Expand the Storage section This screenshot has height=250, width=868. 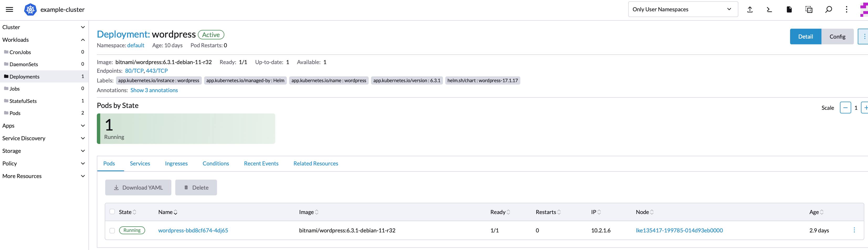pyautogui.click(x=83, y=150)
